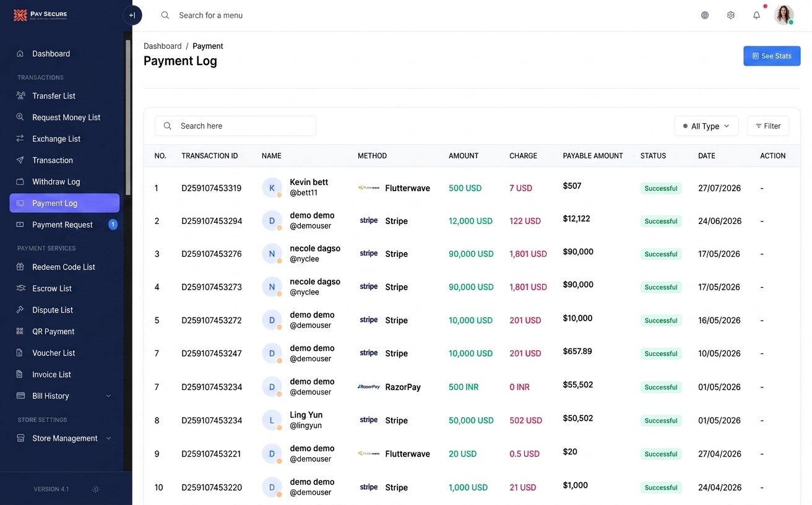The height and width of the screenshot is (505, 812).
Task: Click the Filter button
Action: click(768, 126)
